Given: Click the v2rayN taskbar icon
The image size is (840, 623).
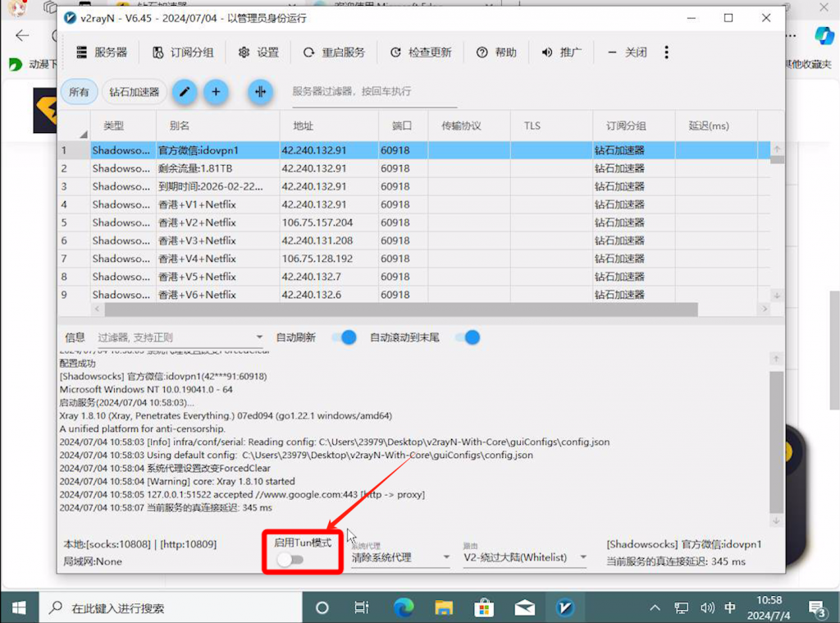Looking at the screenshot, I should 564,607.
